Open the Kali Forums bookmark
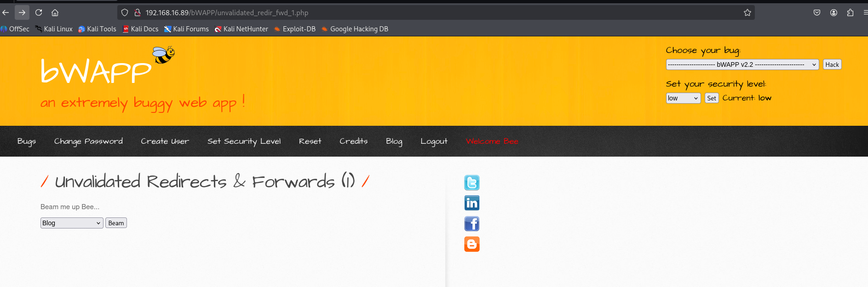The height and width of the screenshot is (287, 868). (186, 29)
